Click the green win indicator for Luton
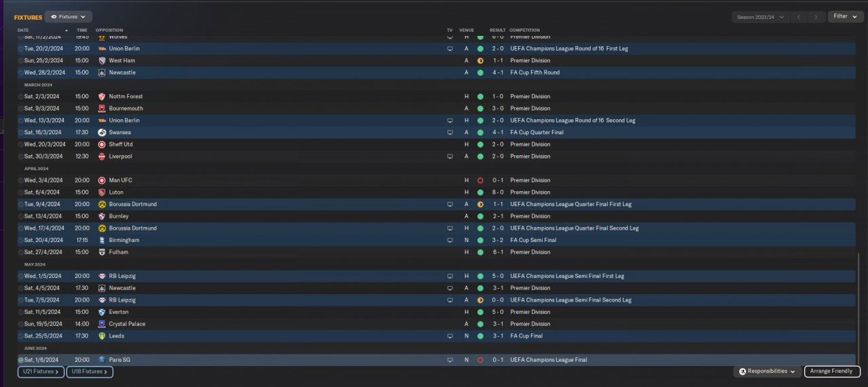Image resolution: width=868 pixels, height=387 pixels. click(x=480, y=192)
